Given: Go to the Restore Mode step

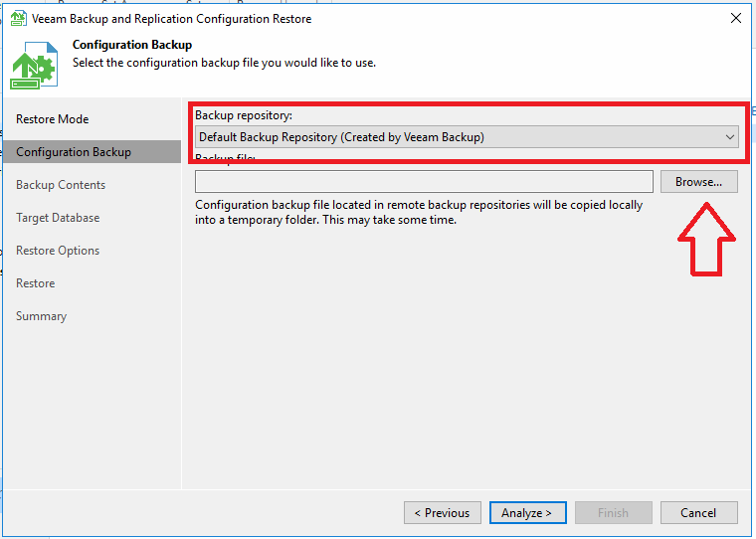Looking at the screenshot, I should click(x=52, y=119).
